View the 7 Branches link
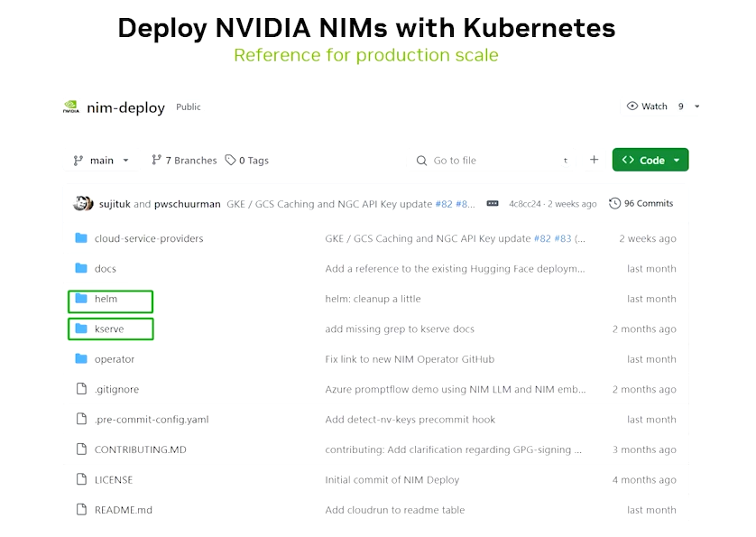The height and width of the screenshot is (537, 756). (x=184, y=160)
